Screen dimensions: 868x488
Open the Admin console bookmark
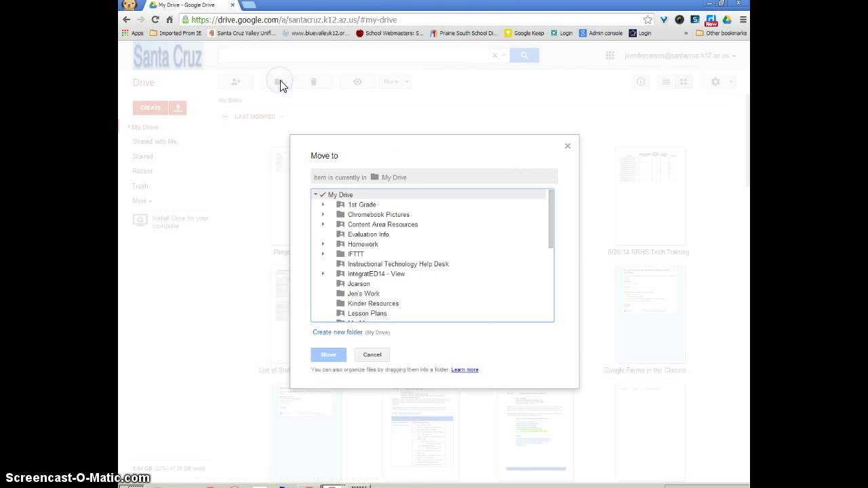[601, 33]
